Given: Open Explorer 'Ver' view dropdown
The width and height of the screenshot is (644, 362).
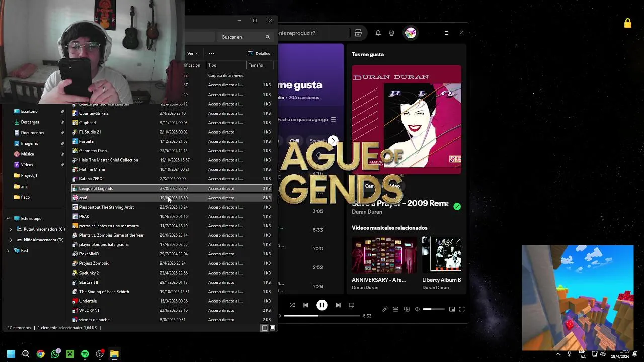Looking at the screenshot, I should point(192,53).
